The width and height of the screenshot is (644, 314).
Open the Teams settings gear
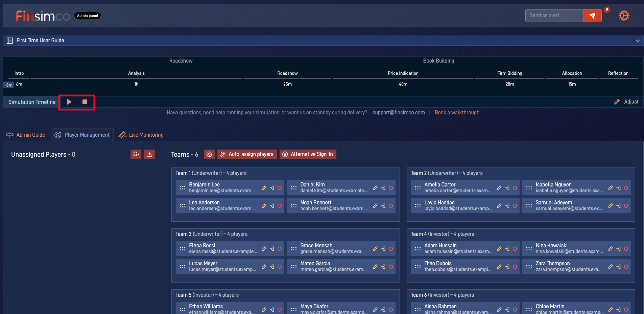(209, 154)
